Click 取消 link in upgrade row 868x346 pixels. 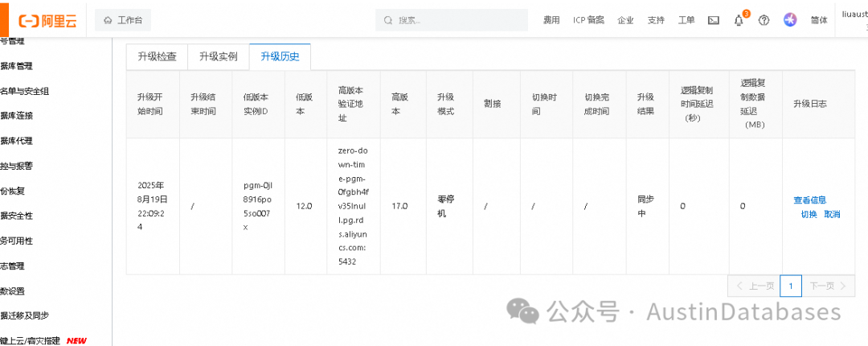(832, 214)
